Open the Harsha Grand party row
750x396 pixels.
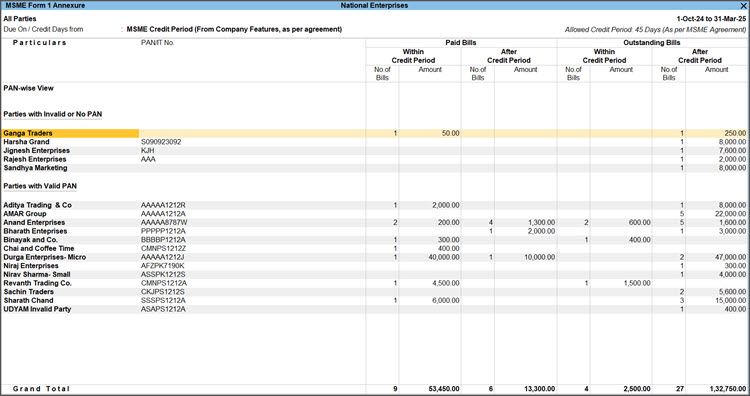(x=375, y=142)
